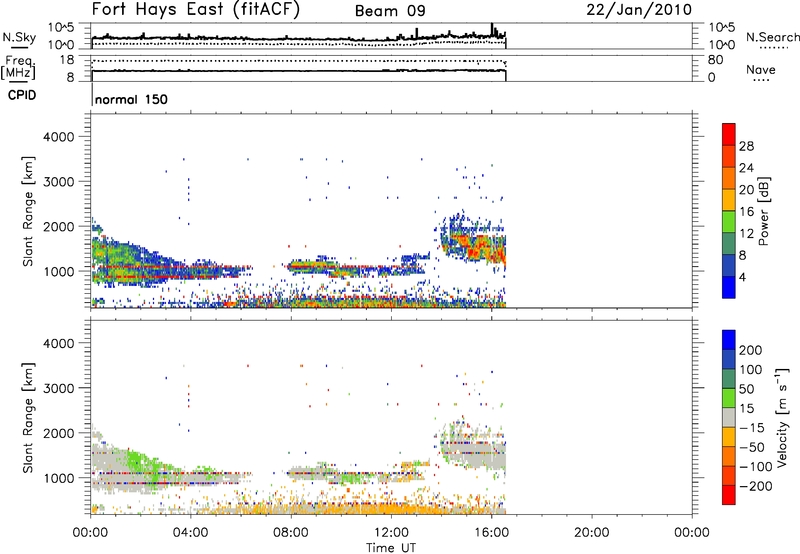Image resolution: width=800 pixels, height=554 pixels.
Task: Pick Power colorbar light green segment between 12 and 16
Action: point(729,221)
